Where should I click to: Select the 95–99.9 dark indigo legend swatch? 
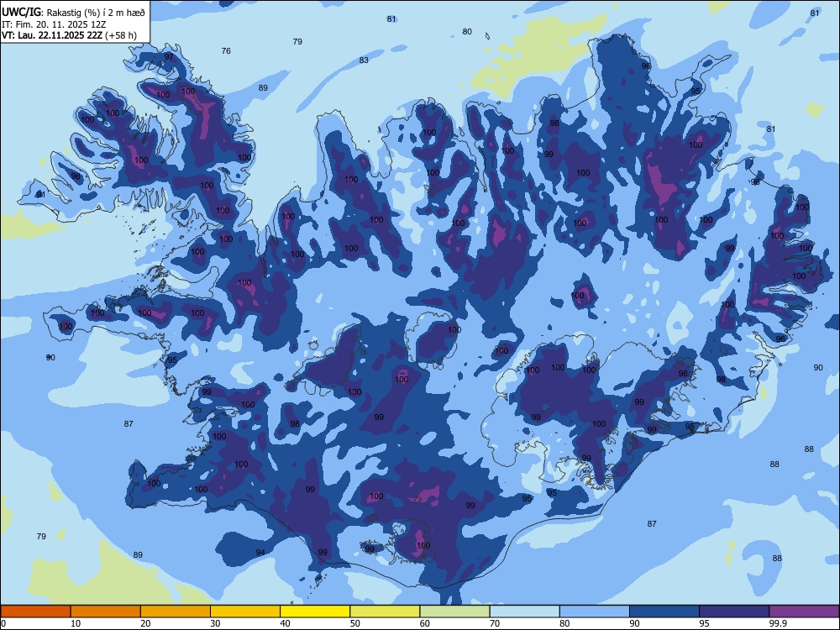click(734, 612)
